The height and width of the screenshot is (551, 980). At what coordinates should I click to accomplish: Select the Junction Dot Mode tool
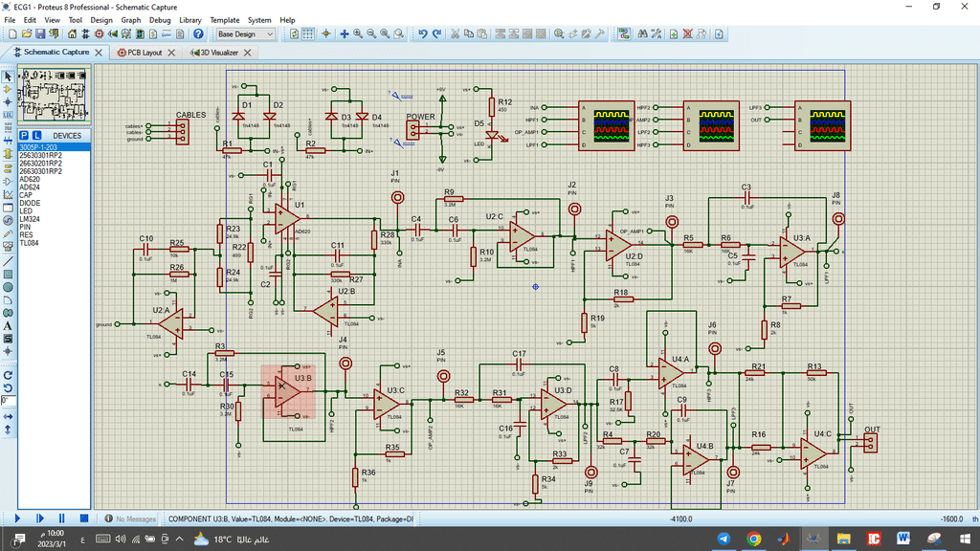[8, 101]
